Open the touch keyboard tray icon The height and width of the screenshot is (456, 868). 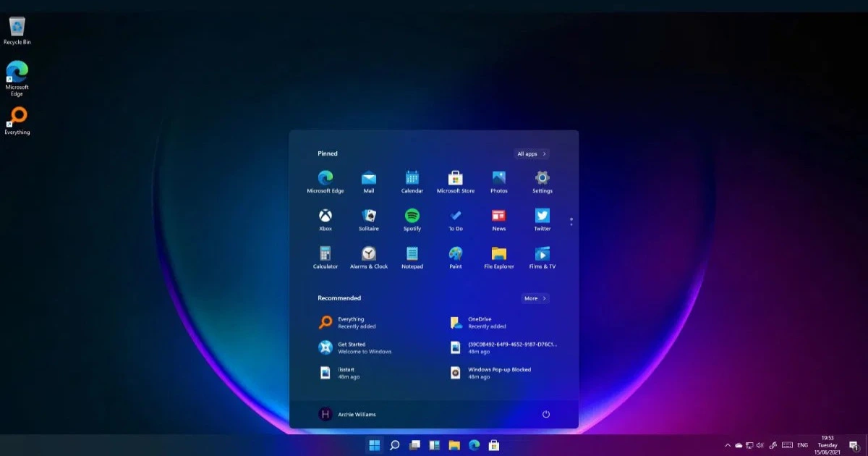[x=786, y=445]
